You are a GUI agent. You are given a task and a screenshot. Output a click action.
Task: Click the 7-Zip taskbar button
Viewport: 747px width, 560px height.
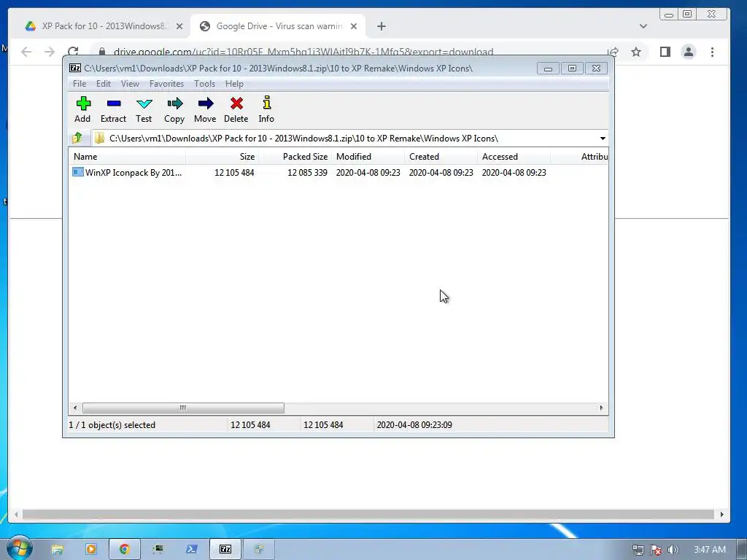225,550
